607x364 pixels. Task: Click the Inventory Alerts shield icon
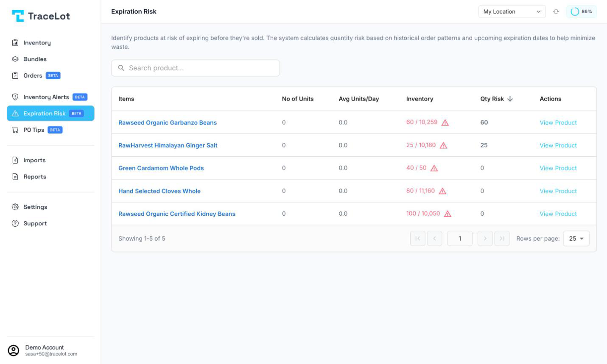(x=15, y=97)
